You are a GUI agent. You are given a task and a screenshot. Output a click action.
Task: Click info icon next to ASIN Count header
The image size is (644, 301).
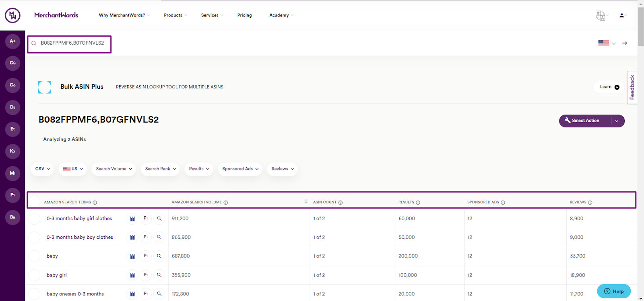click(341, 203)
